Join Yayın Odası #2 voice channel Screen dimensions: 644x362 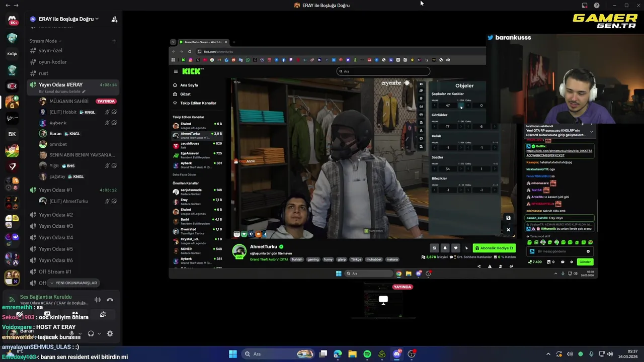[73, 215]
